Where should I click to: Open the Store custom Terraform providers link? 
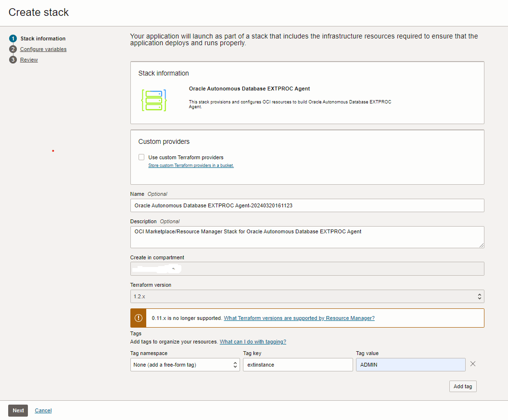click(190, 165)
